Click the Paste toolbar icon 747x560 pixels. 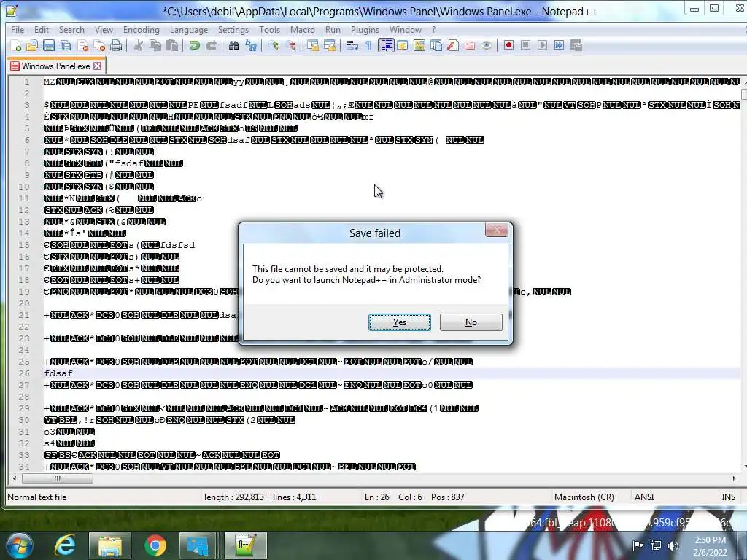pos(172,46)
